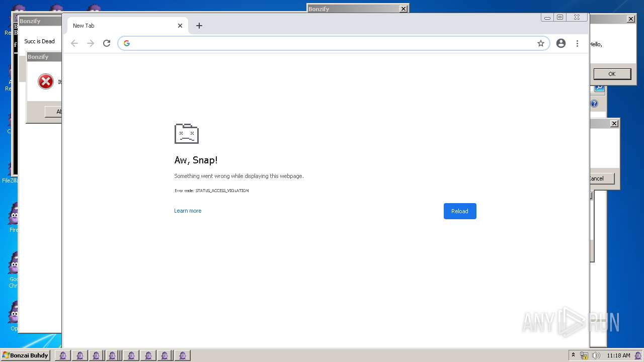The image size is (644, 362).
Task: Show hidden tray icons arrow
Action: (573, 355)
